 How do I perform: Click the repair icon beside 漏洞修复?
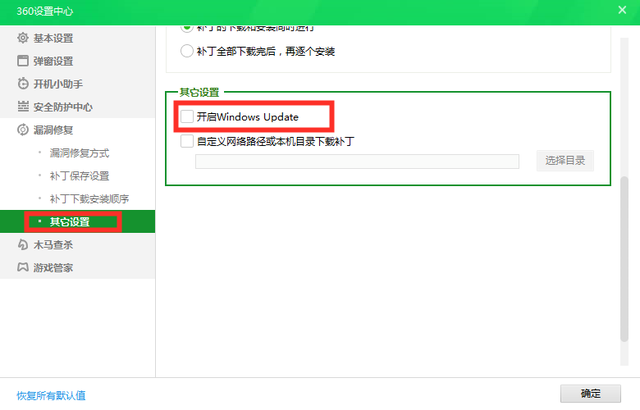[23, 130]
